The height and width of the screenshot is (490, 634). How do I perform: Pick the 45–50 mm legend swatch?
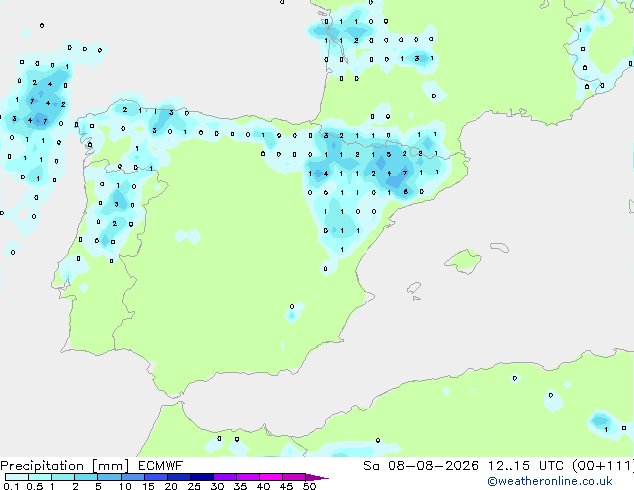(294, 477)
